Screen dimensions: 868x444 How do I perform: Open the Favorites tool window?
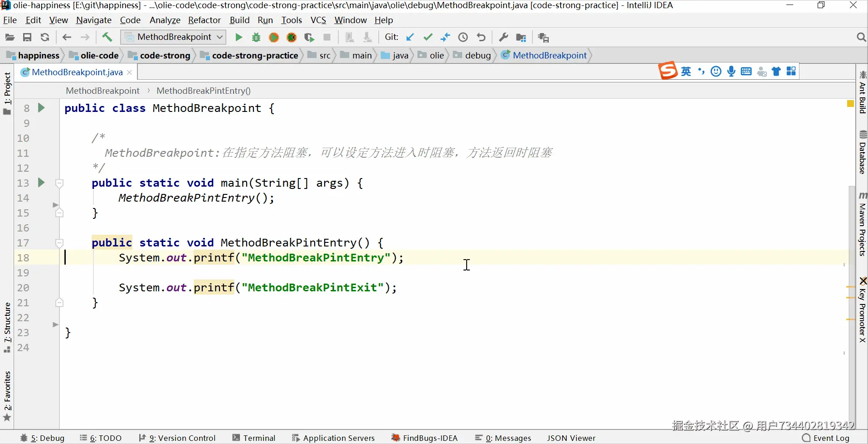[x=7, y=396]
